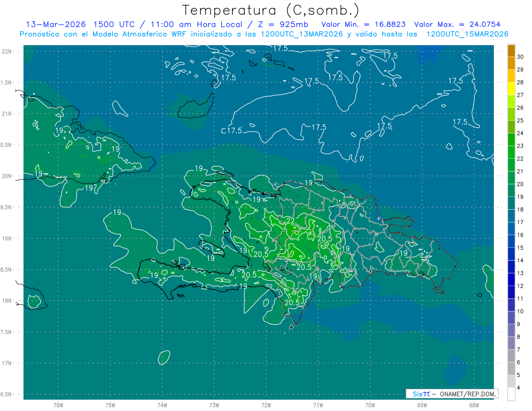Click the 73W longitude axis label
The width and height of the screenshot is (532, 411).
pos(214,405)
